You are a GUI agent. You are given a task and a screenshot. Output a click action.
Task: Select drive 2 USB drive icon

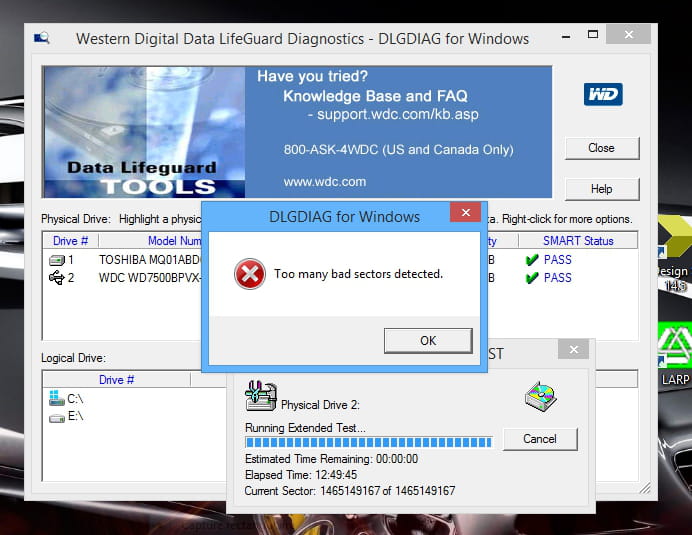[x=56, y=278]
